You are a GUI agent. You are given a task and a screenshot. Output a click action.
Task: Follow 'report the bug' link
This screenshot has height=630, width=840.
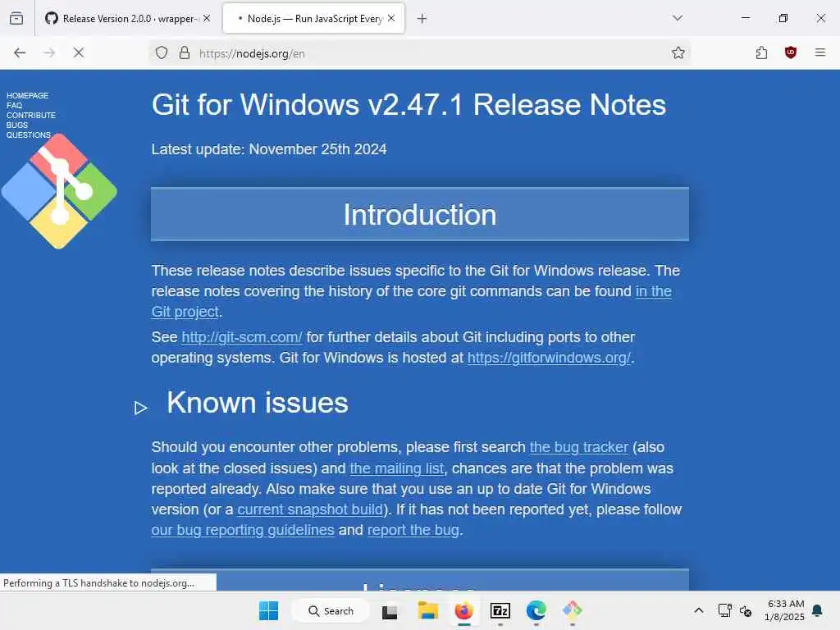(413, 530)
